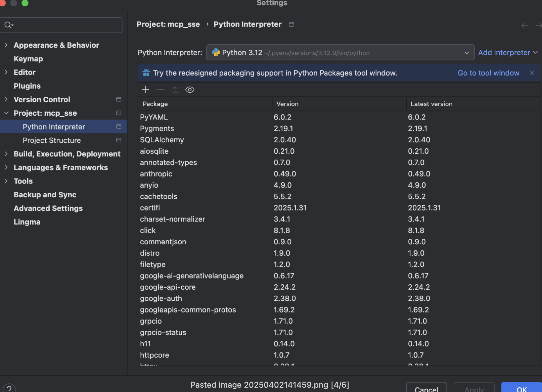Open Backup and Sync settings
Screen dimensions: 542x392
coord(45,195)
